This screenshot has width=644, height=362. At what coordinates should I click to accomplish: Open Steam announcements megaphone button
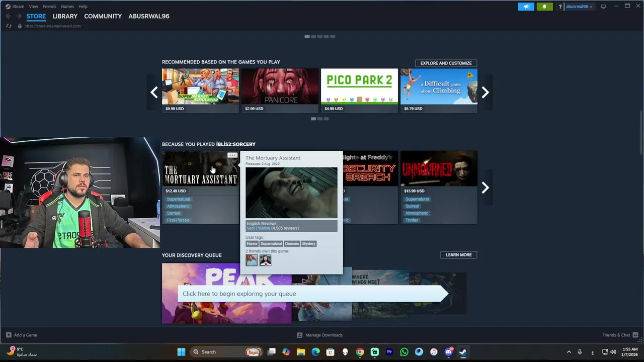click(526, 7)
